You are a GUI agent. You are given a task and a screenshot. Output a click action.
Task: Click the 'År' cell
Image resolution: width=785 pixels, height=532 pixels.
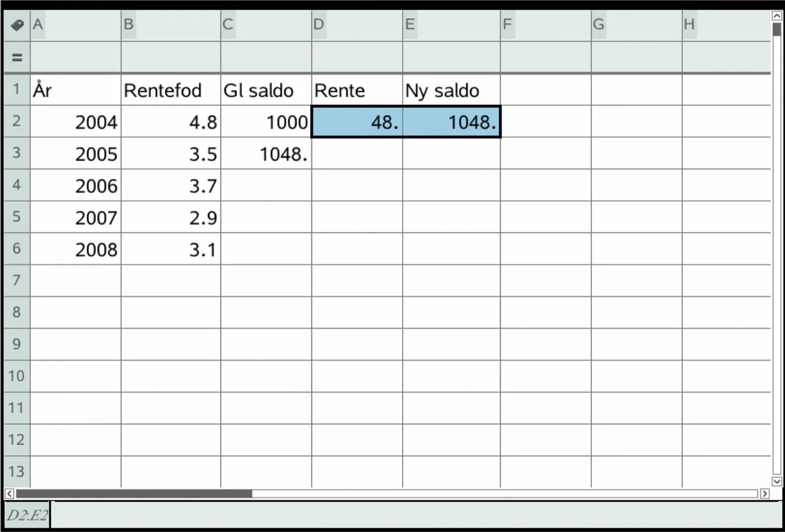click(76, 90)
